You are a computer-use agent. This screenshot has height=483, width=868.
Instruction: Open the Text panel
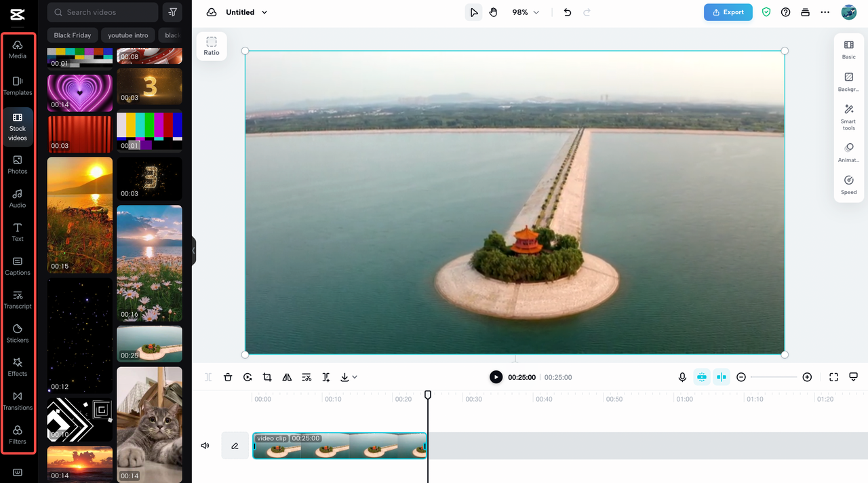point(18,233)
